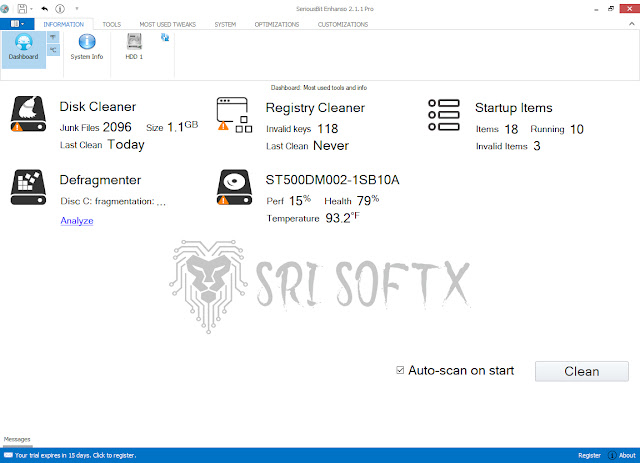Click the application logo icon in the title bar
This screenshot has height=463, width=640.
[4, 9]
